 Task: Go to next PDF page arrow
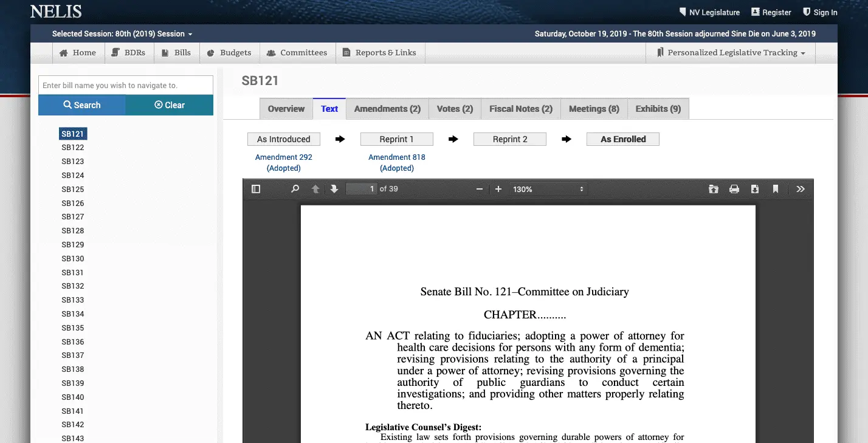point(334,189)
